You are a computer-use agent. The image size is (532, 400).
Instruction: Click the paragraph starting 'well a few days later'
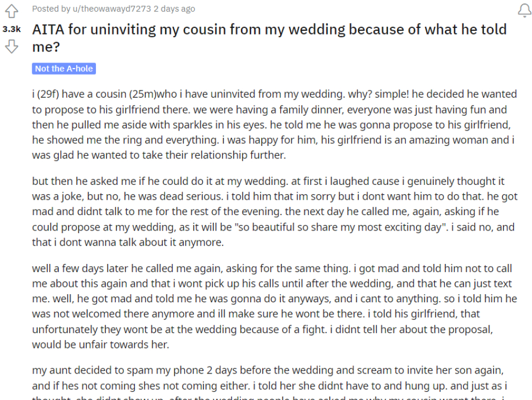(274, 306)
